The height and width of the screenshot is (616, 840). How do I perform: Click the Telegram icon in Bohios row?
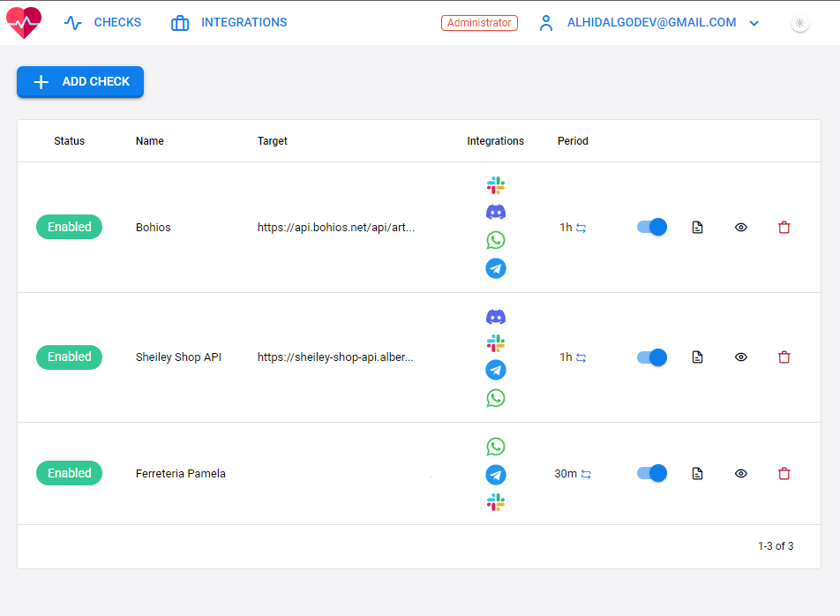click(x=496, y=268)
